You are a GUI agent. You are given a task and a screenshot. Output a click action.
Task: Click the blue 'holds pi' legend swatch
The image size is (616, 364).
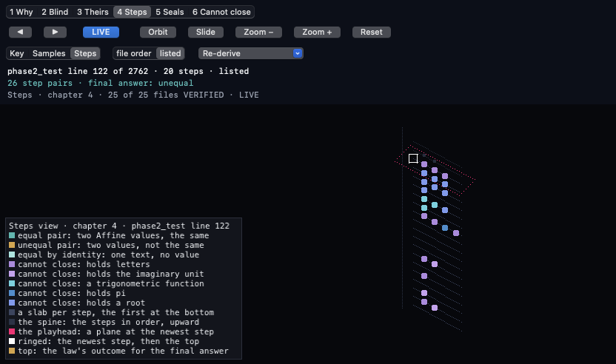12,293
